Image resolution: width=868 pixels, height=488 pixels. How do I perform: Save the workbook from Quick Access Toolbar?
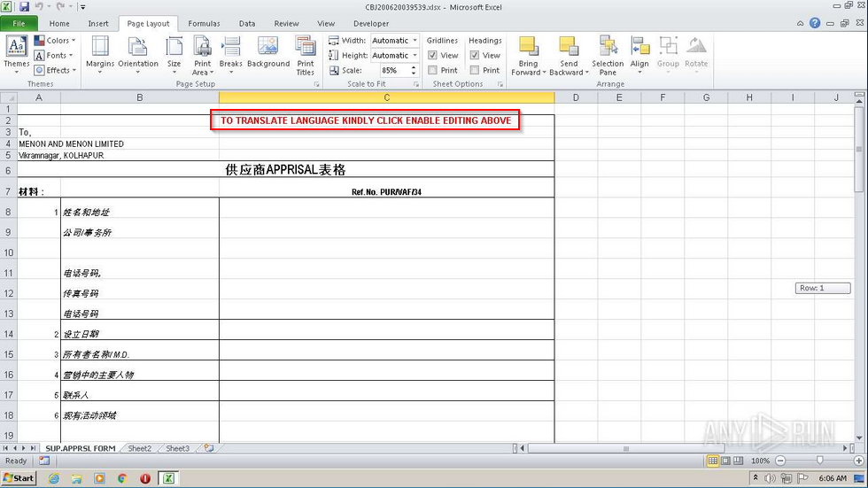24,6
